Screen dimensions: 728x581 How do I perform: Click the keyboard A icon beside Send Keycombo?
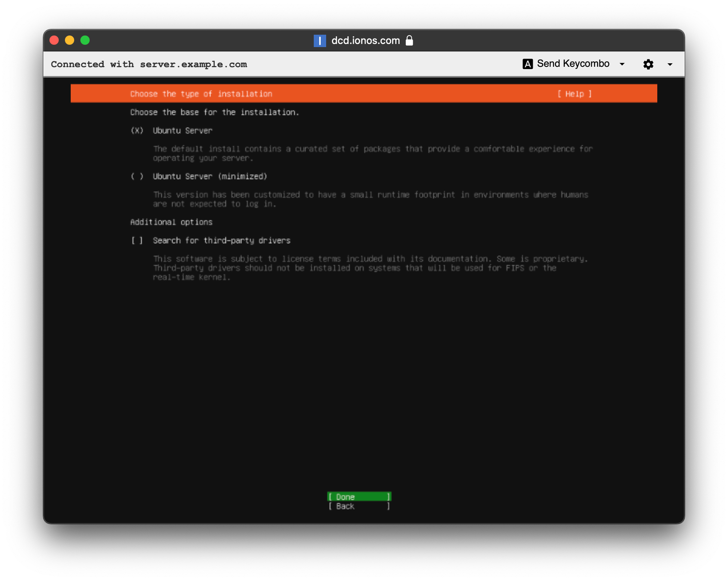click(527, 64)
